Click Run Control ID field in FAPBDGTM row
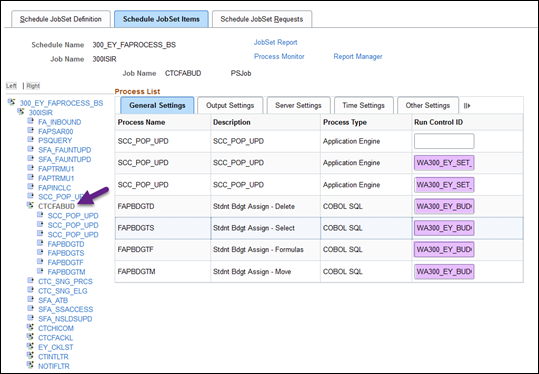539x374 pixels. 444,272
